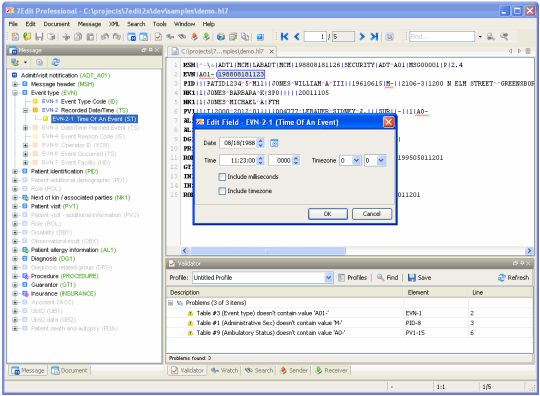Click the Copy toolbar icon
The width and height of the screenshot is (540, 396).
point(78,37)
